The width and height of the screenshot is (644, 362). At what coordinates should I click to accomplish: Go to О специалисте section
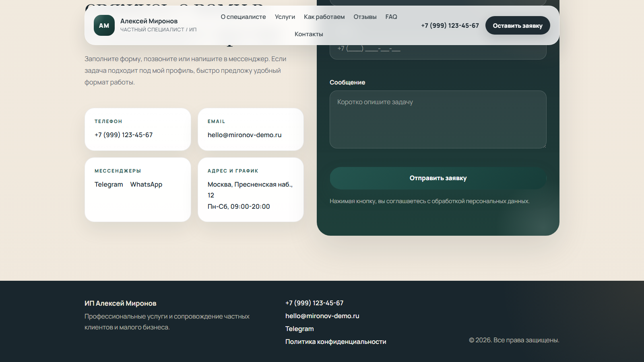pos(243,17)
